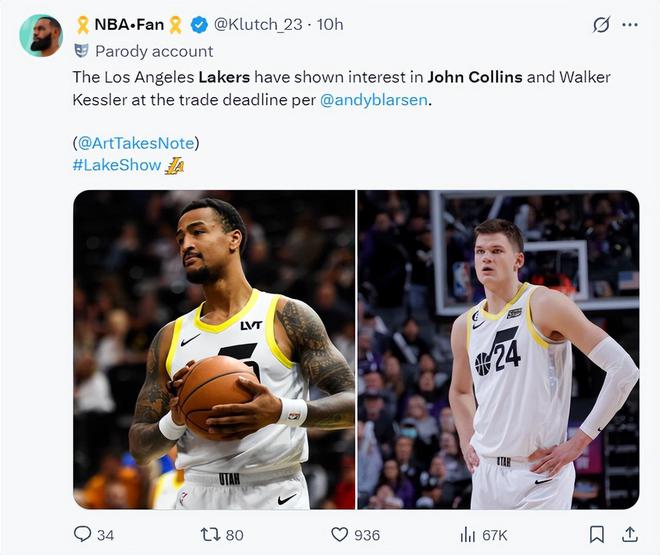Open the #LakeShow hashtag

(116, 165)
